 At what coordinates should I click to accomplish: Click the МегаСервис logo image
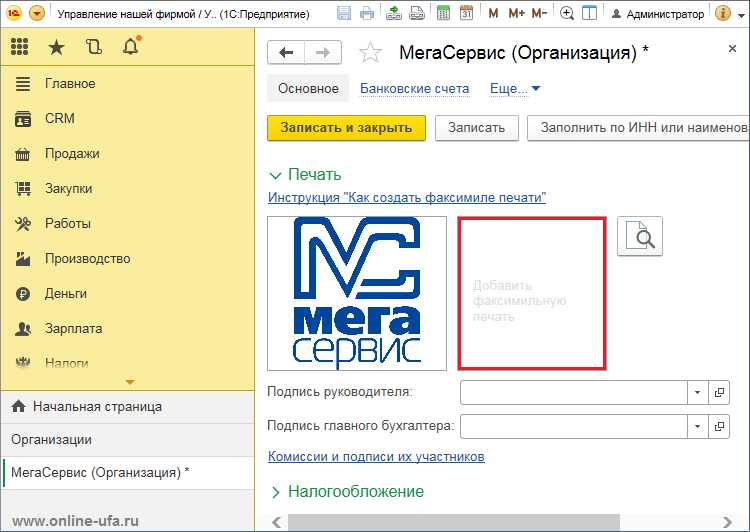(x=357, y=293)
